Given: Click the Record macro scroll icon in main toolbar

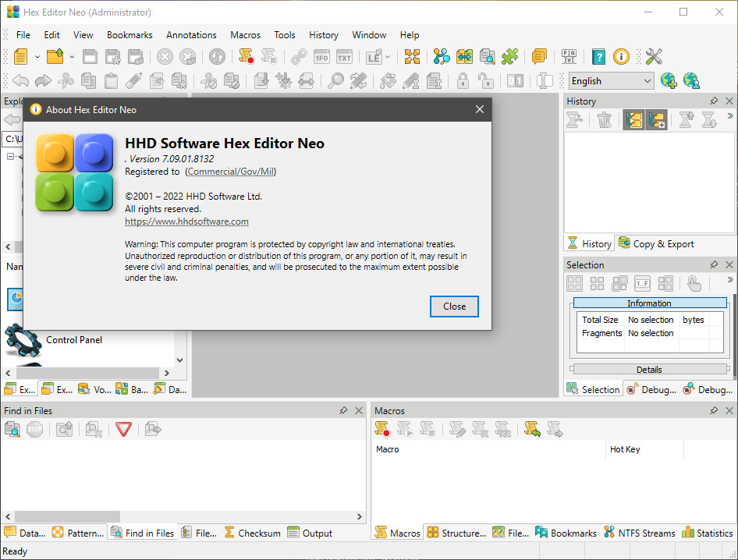Looking at the screenshot, I should [247, 57].
